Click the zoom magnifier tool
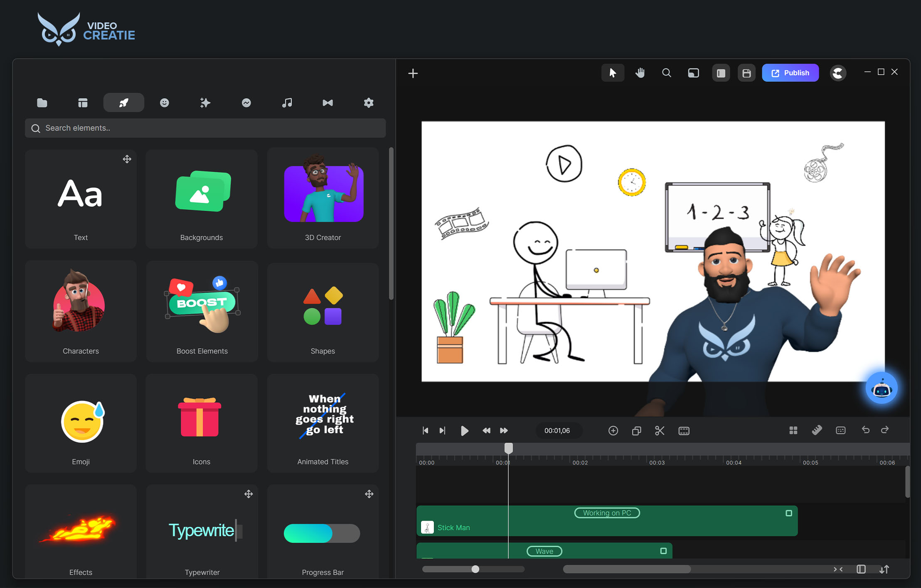Image resolution: width=921 pixels, height=588 pixels. point(666,73)
